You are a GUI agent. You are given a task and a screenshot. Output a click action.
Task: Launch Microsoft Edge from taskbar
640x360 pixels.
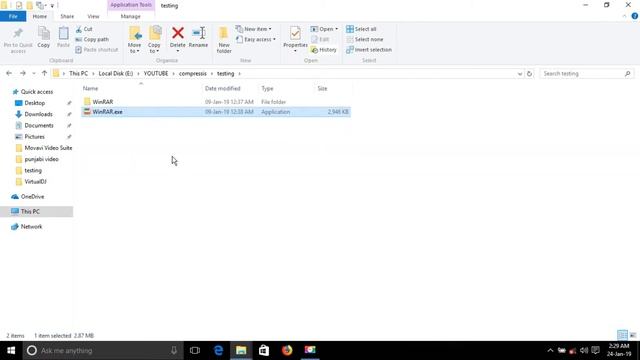(218, 350)
